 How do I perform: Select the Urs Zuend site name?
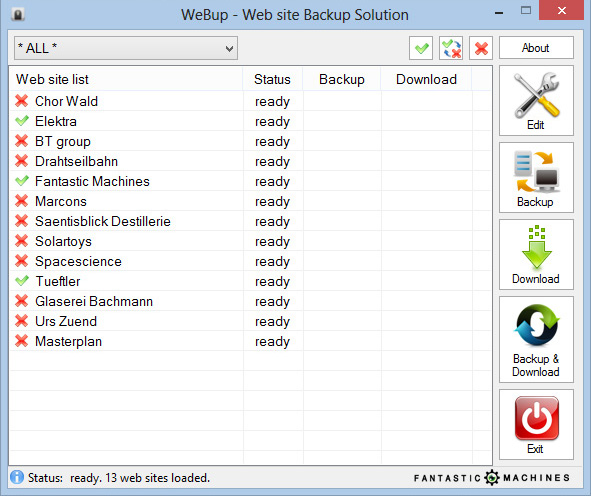click(x=66, y=321)
